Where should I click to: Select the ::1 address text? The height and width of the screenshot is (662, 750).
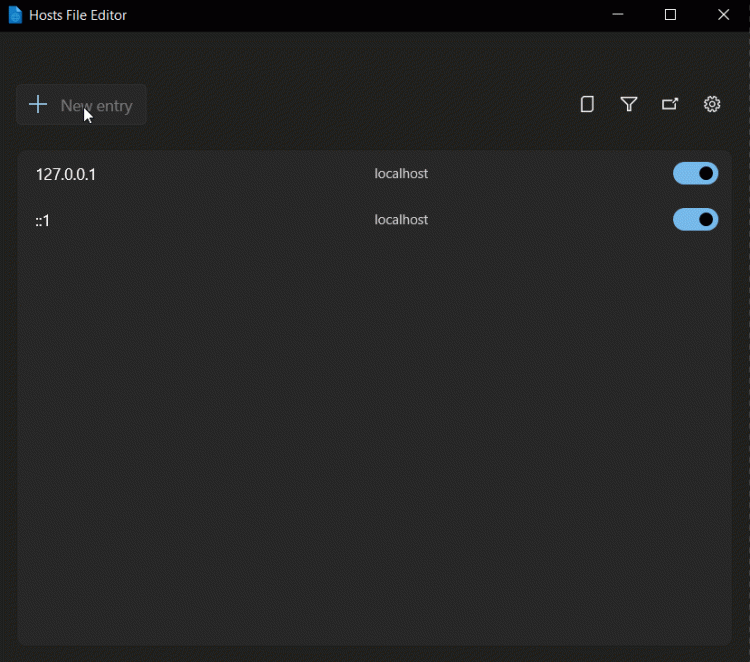tap(43, 221)
